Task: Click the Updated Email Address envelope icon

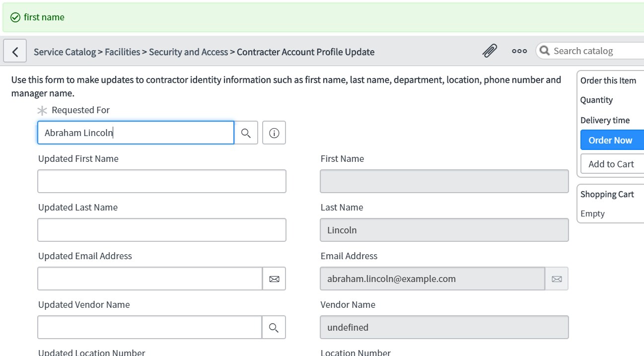Action: (274, 279)
